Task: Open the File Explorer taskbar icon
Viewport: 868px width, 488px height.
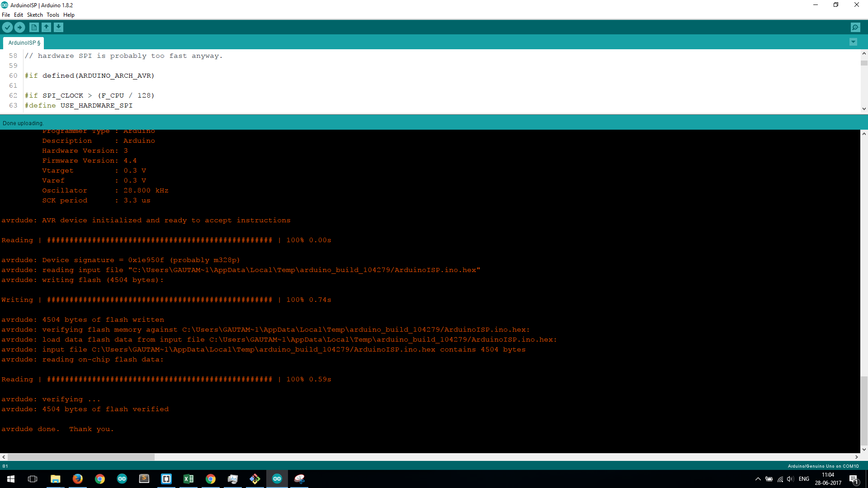Action: point(55,479)
